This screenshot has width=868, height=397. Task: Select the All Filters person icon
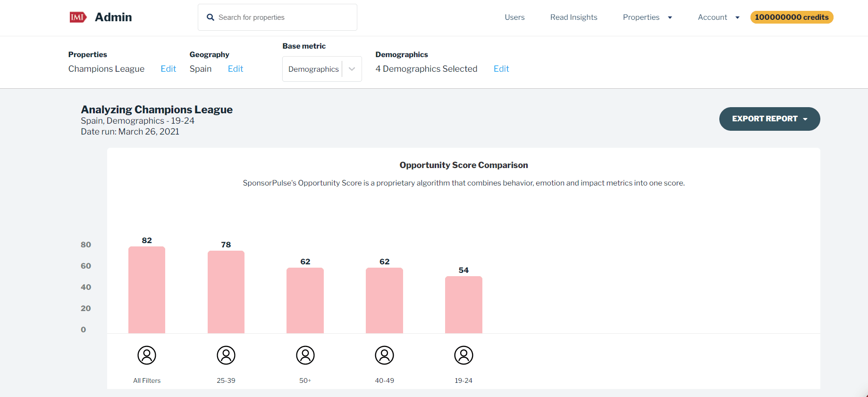click(147, 355)
